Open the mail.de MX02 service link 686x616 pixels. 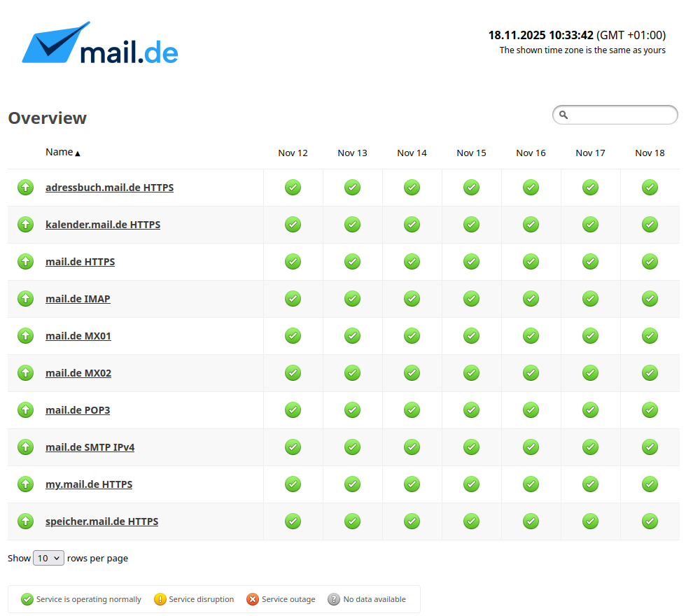point(78,372)
